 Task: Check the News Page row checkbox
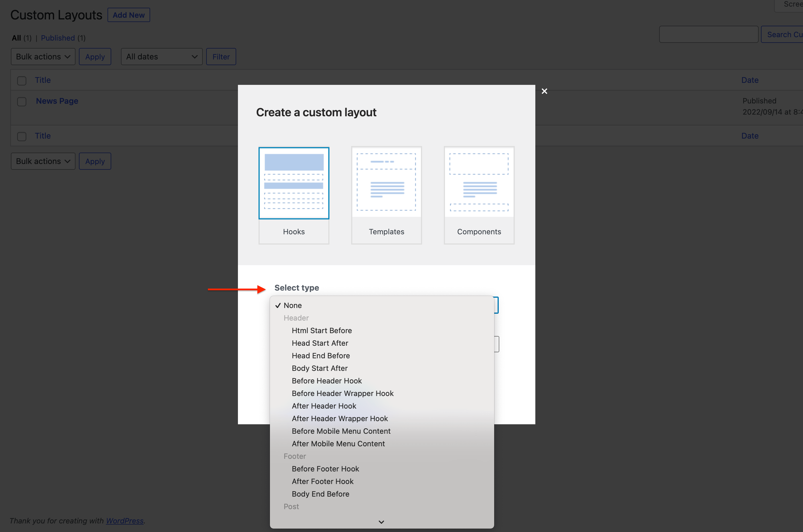click(22, 101)
